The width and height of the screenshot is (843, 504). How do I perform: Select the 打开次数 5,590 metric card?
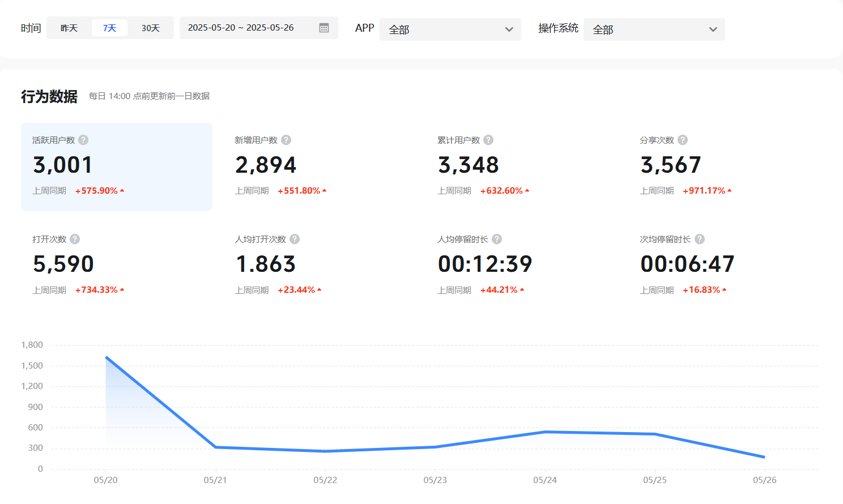point(117,266)
